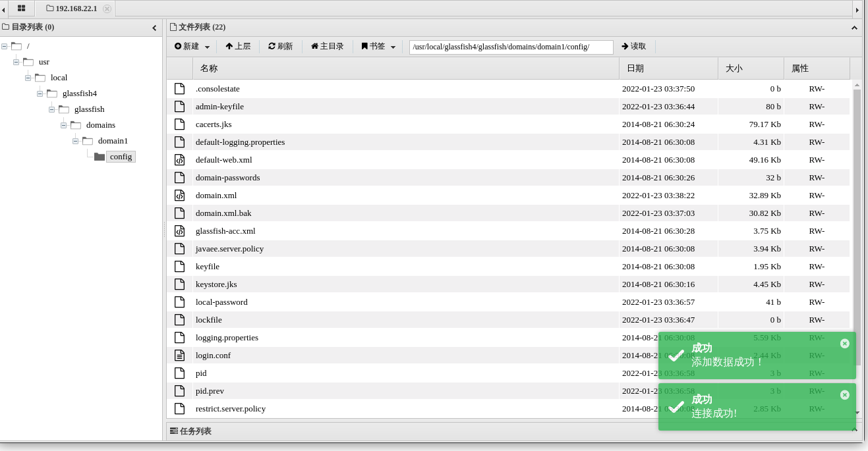868x451 pixels.
Task: Go up one level with 上层
Action: coord(238,47)
